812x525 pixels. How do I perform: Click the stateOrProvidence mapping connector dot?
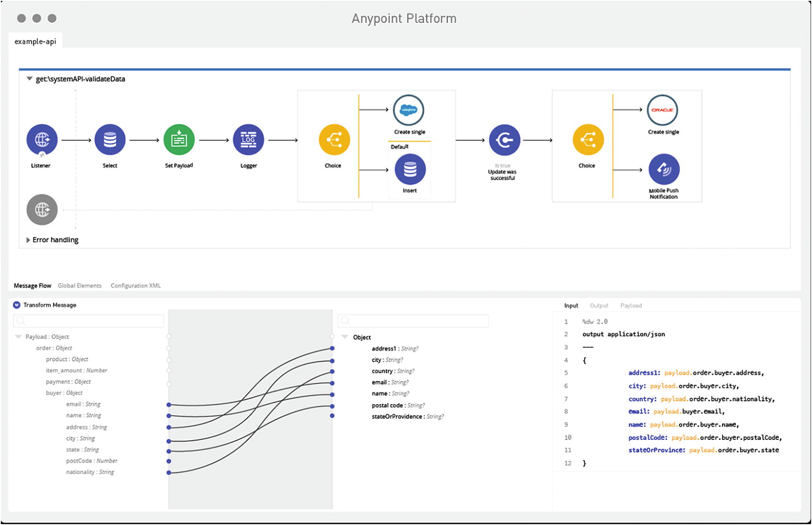(x=332, y=416)
